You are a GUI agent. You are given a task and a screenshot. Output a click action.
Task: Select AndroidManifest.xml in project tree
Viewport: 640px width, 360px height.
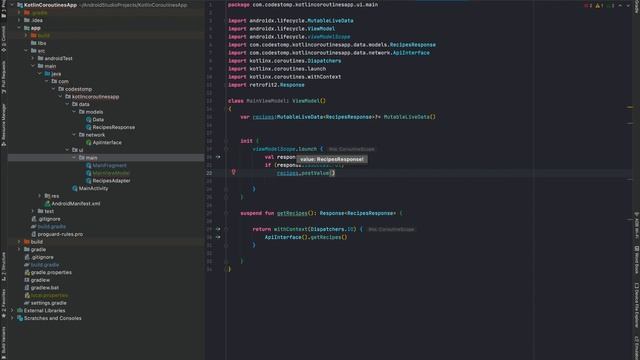tap(76, 203)
